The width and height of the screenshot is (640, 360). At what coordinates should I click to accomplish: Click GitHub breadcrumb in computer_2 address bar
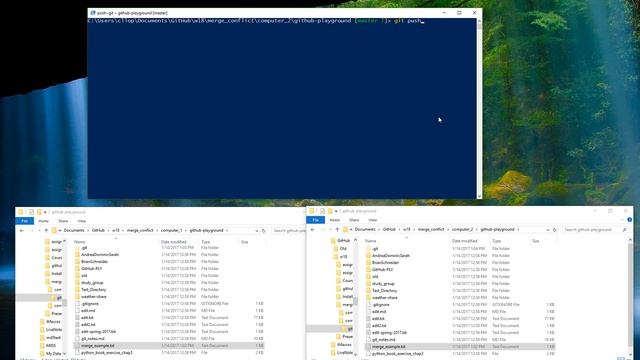[389, 230]
